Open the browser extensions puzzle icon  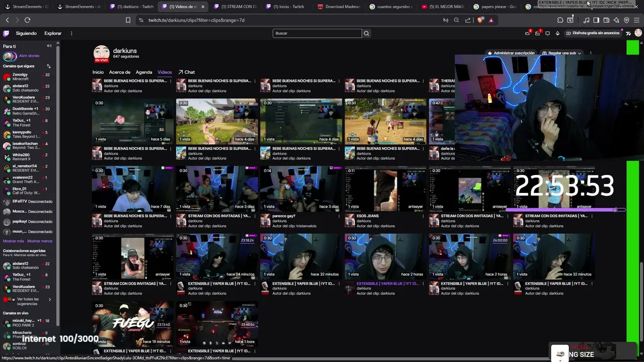560,20
